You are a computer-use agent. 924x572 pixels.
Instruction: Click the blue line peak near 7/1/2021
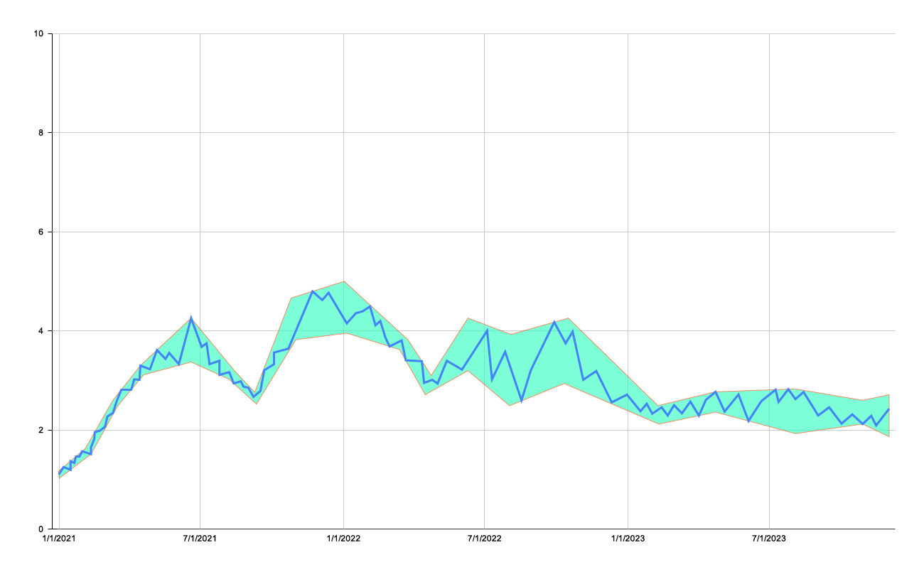coord(190,318)
